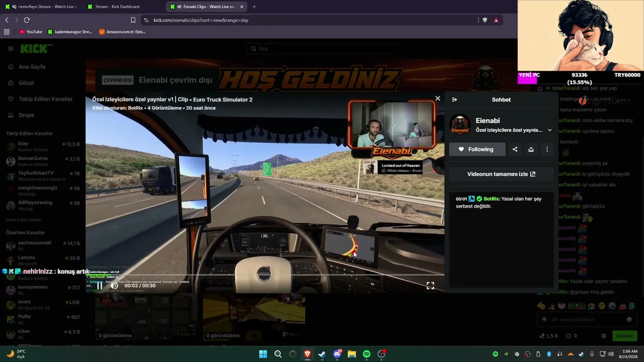Open Windows Start menu

(263, 354)
